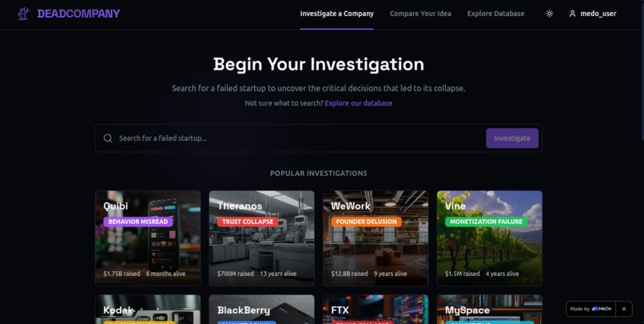Open the Compare Your Idea tab
644x324 pixels.
tap(420, 14)
